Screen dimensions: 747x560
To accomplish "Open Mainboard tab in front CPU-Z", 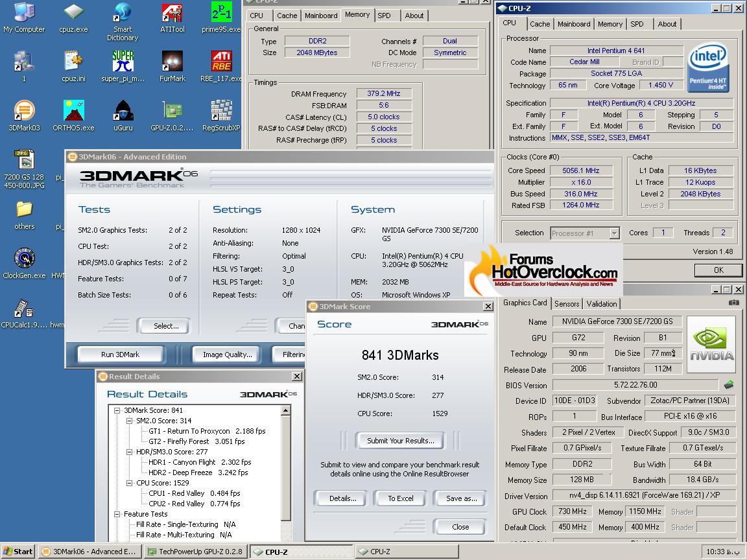I will click(x=574, y=24).
